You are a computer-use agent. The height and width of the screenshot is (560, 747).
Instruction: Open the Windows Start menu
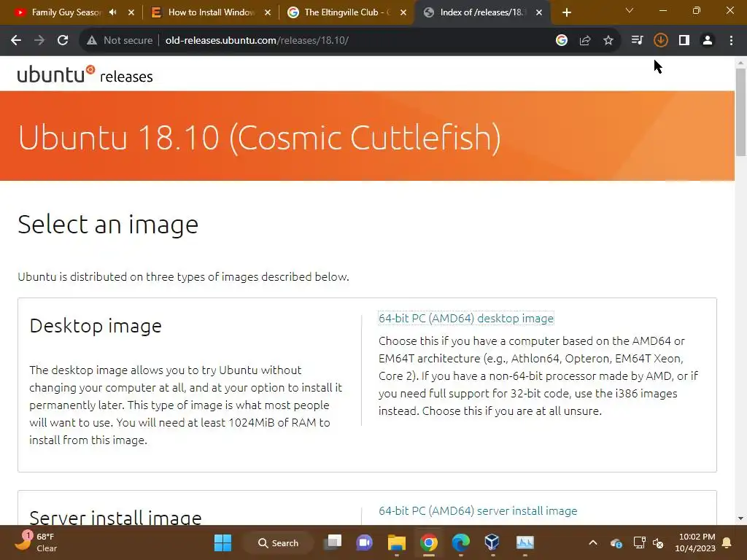click(x=222, y=542)
